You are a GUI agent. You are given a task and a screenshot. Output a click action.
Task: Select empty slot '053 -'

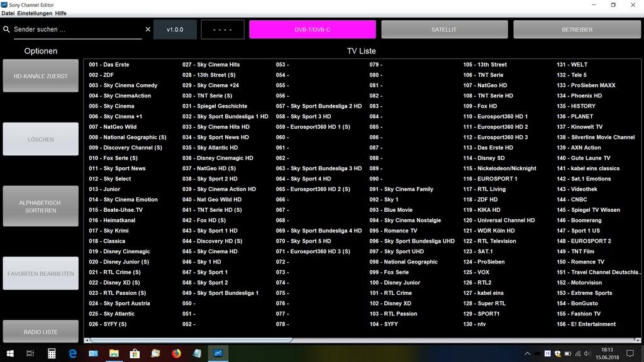[x=282, y=65]
